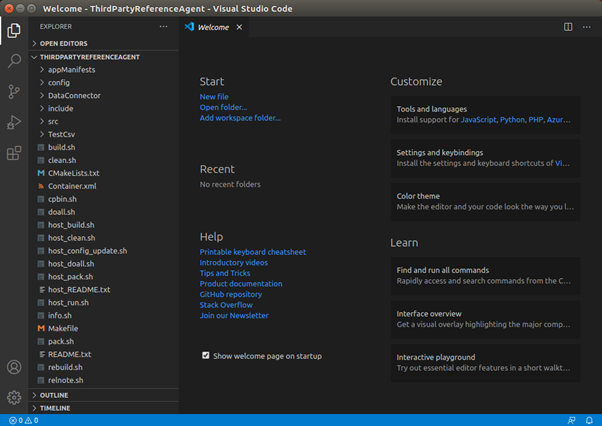This screenshot has height=426, width=602.
Task: Open host_README.txt file
Action: coord(104,290)
